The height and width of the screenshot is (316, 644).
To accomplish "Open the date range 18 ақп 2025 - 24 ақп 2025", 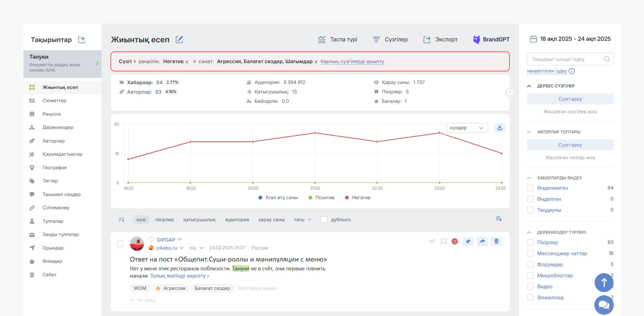I will (x=570, y=39).
